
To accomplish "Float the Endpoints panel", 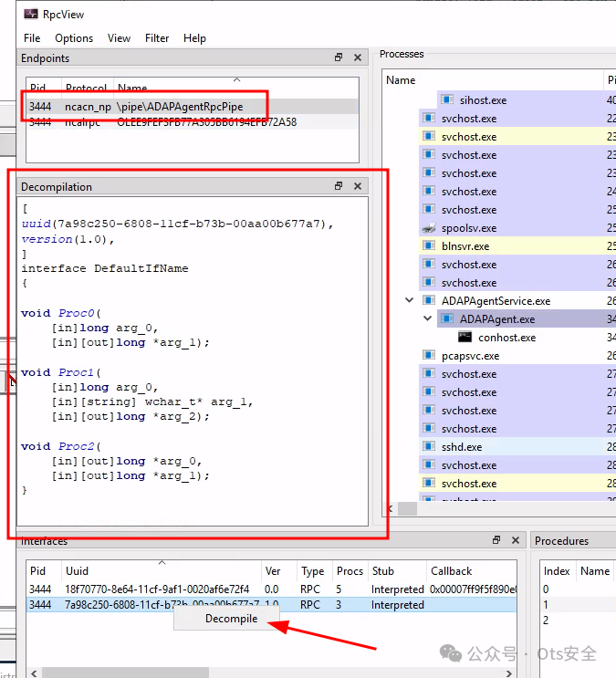I will (x=339, y=57).
